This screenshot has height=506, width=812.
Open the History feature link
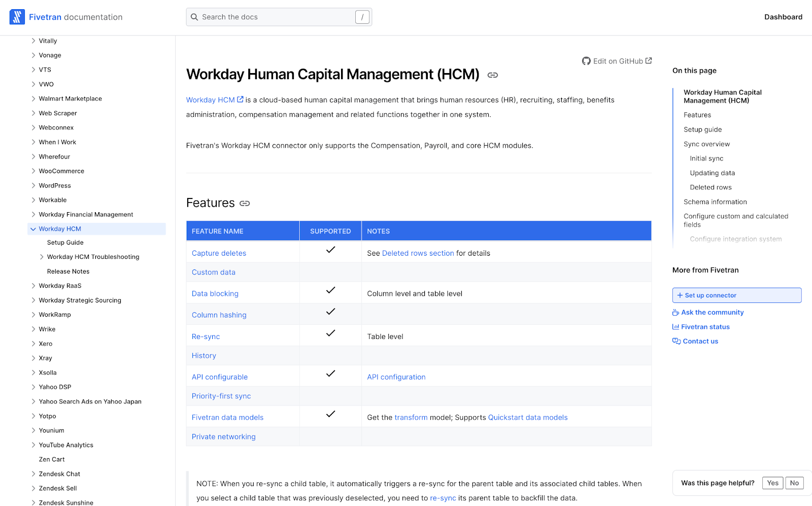(x=204, y=356)
